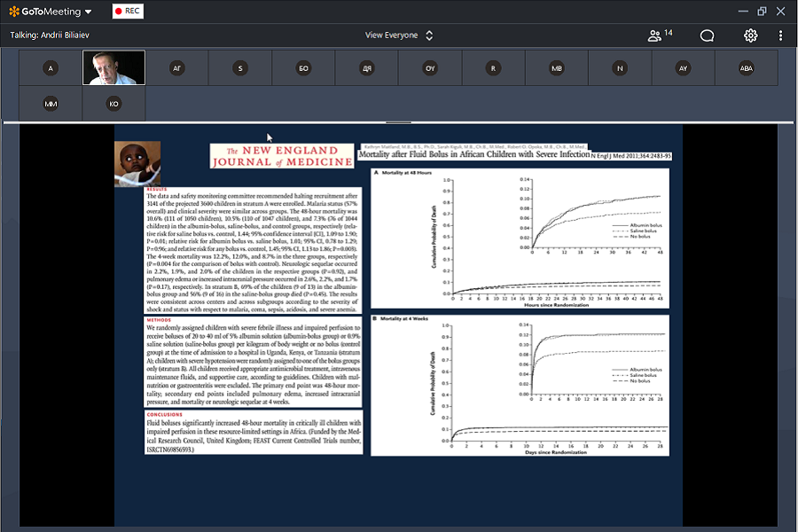Click the Mortality at 4 Weeks chart
798x532 pixels.
520,386
